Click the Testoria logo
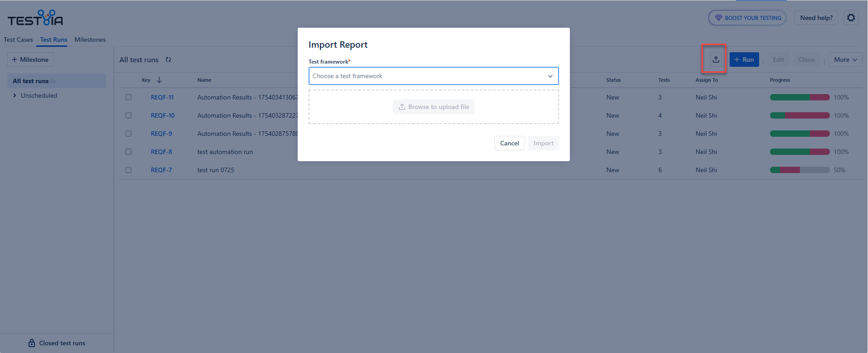The height and width of the screenshot is (353, 868). 35,18
